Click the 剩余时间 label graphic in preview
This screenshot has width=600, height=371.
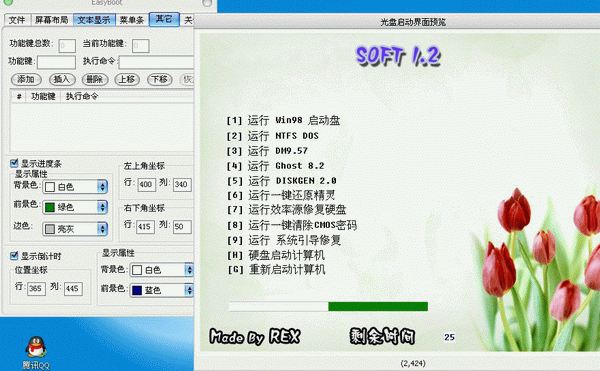pyautogui.click(x=382, y=336)
